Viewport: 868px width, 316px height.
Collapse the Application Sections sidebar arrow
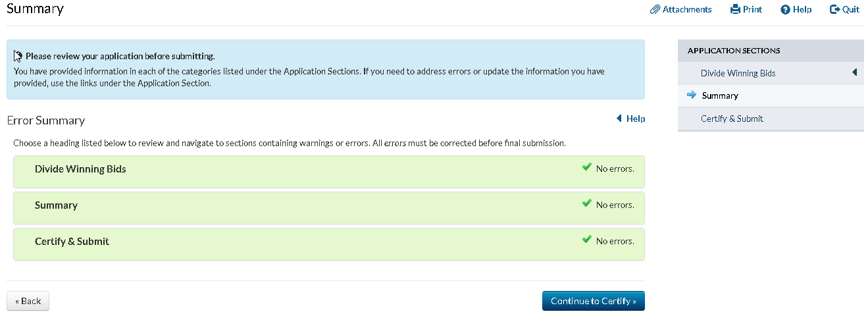click(854, 72)
